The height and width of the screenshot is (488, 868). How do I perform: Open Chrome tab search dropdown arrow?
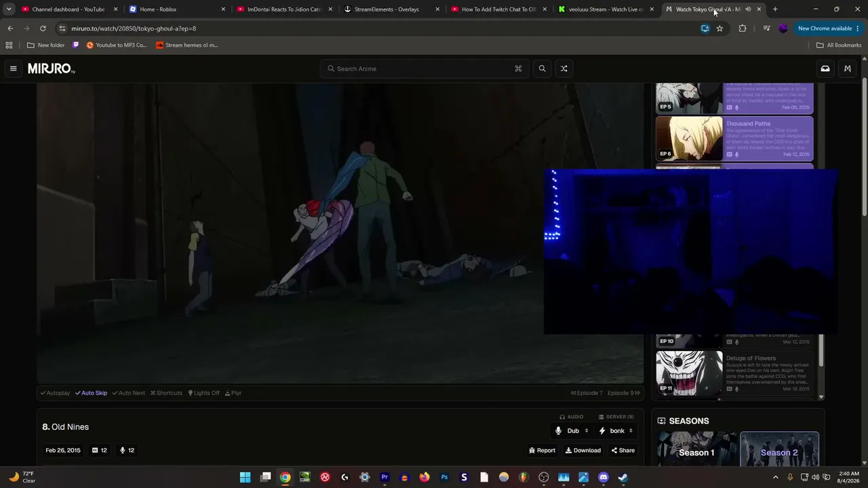click(x=9, y=9)
